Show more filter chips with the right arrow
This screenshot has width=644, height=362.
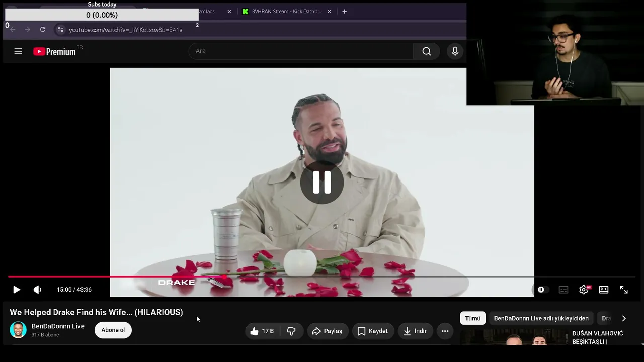coord(624,318)
